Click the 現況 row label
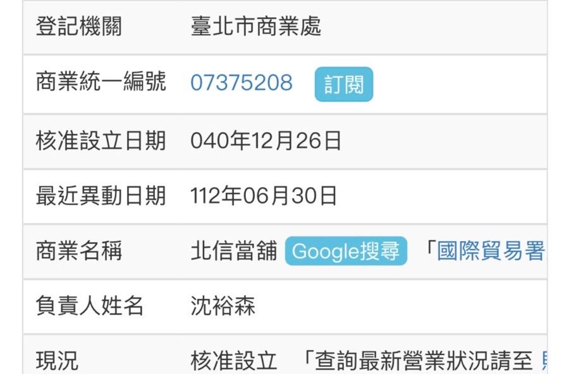Image resolution: width=588 pixels, height=374 pixels. 58,361
